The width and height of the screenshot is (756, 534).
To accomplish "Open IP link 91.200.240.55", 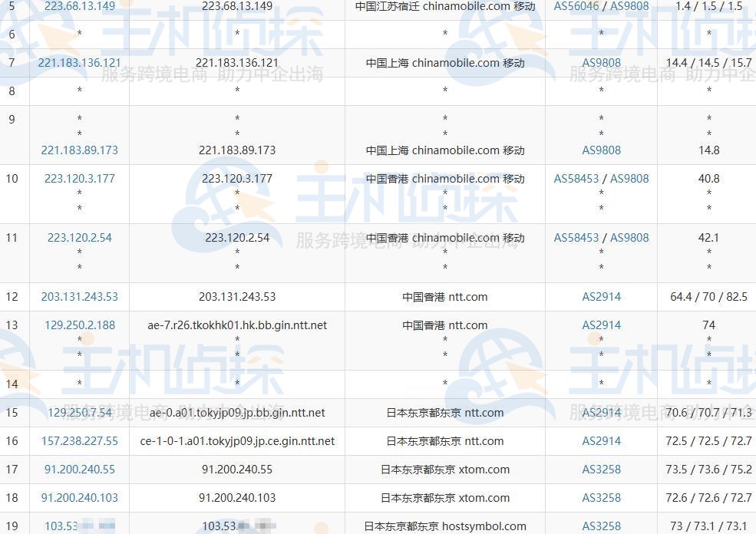I will (x=79, y=469).
